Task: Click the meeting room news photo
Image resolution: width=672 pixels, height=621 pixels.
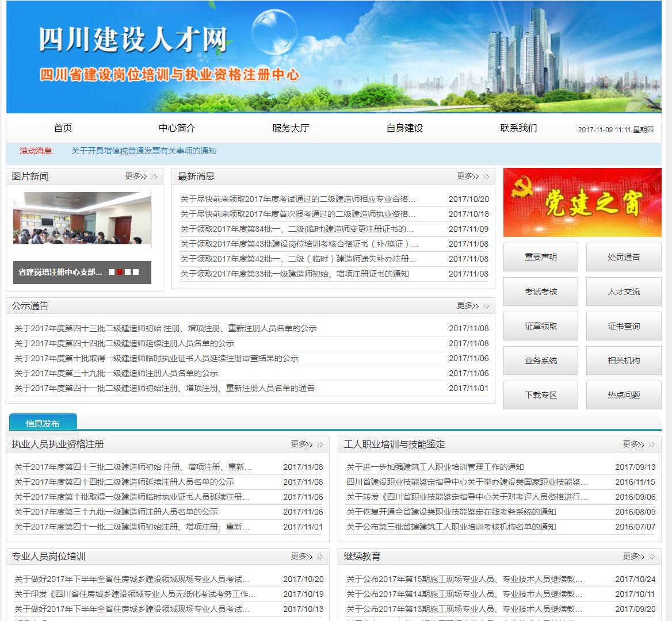Action: (82, 220)
